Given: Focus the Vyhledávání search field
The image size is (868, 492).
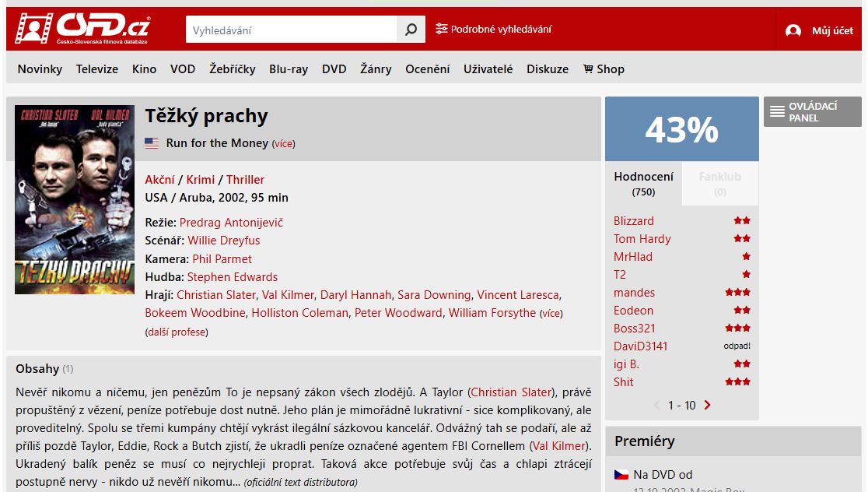Looking at the screenshot, I should 291,30.
